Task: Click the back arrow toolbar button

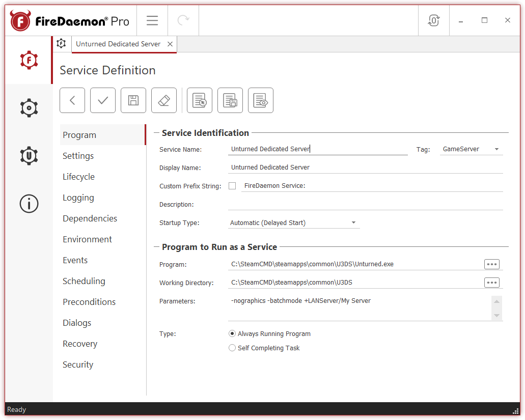Action: pos(72,100)
